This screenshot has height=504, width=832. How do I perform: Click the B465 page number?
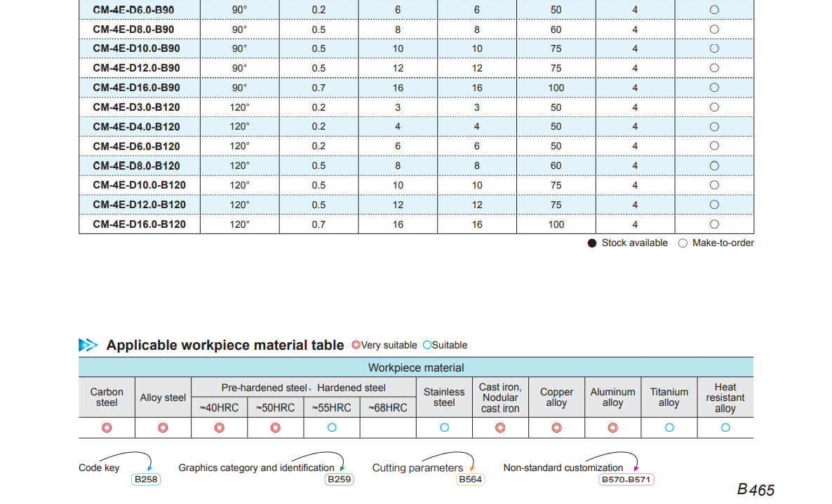[756, 489]
